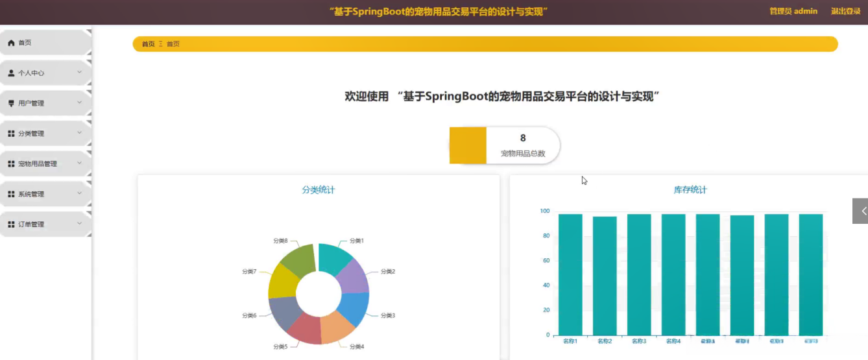Select the blue 分类3 pie slice
The width and height of the screenshot is (868, 360).
point(356,309)
